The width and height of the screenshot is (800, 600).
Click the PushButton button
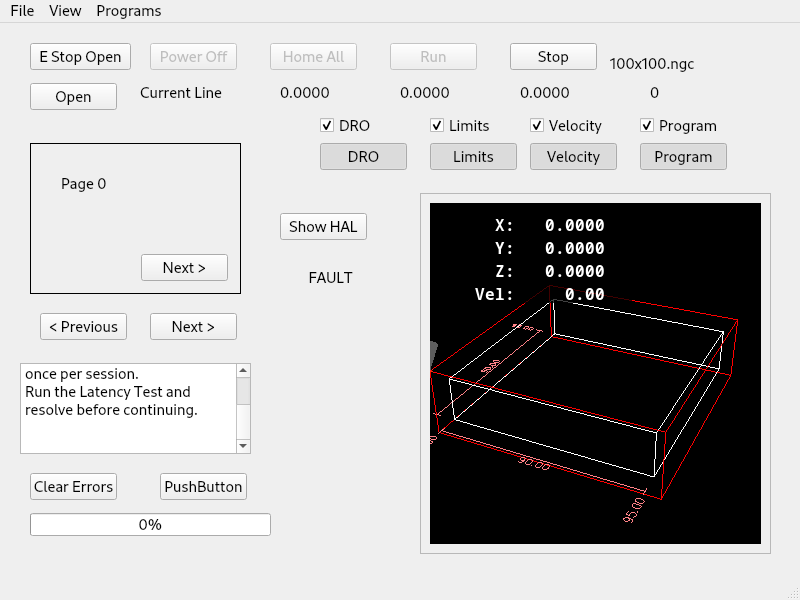(x=203, y=487)
